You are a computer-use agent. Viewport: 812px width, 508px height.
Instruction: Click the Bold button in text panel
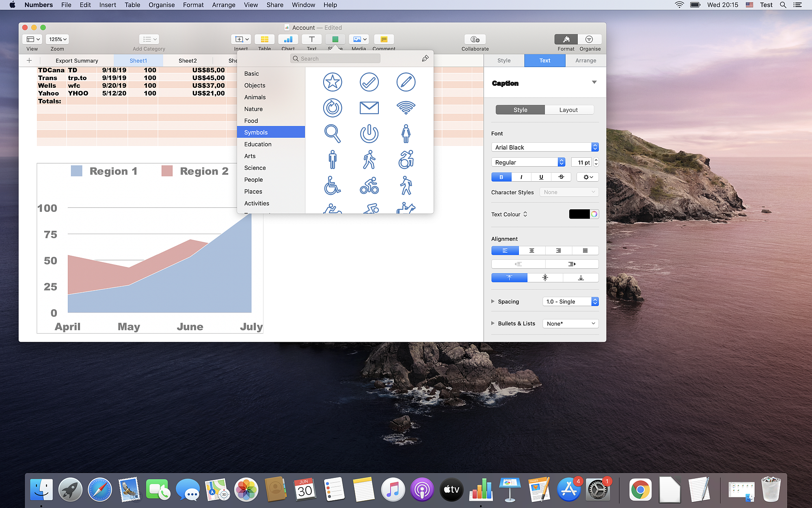[x=501, y=177]
